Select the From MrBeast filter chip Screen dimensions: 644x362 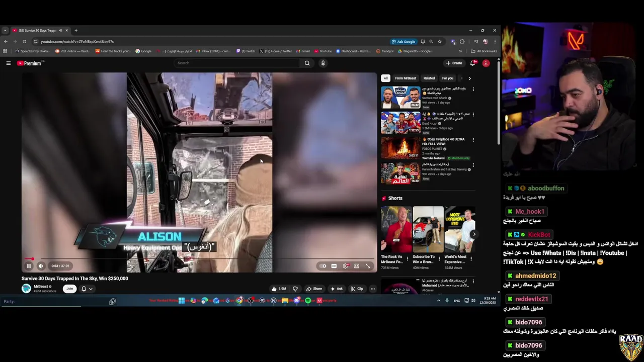(406, 78)
